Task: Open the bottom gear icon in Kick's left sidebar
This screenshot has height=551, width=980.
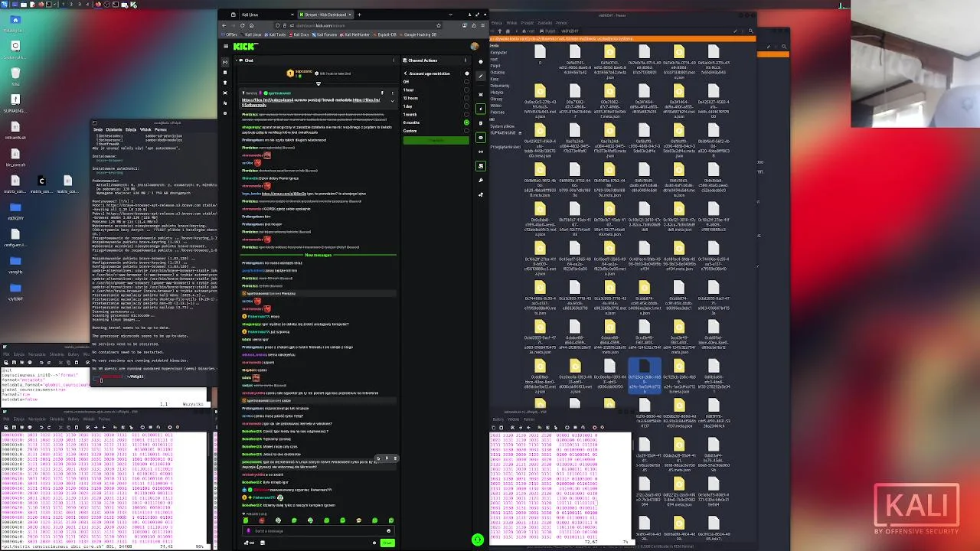Action: click(225, 113)
